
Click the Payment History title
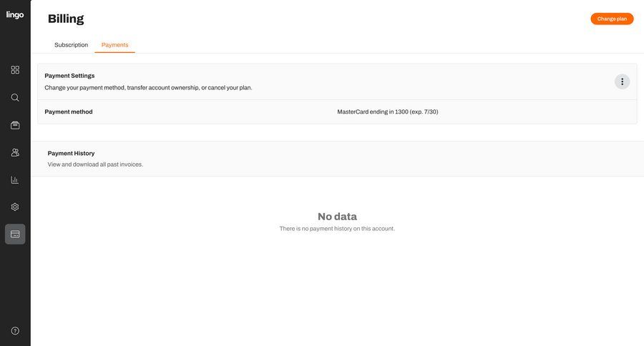coord(71,153)
